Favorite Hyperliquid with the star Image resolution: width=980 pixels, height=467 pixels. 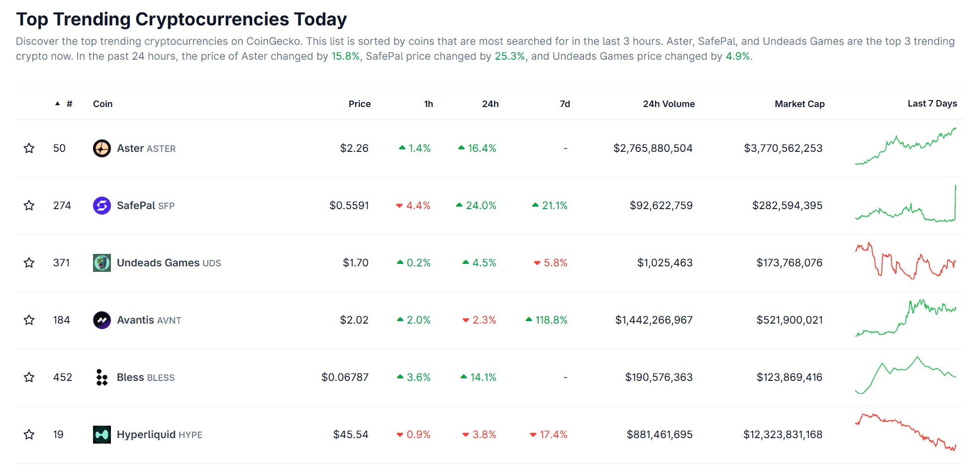click(x=29, y=435)
